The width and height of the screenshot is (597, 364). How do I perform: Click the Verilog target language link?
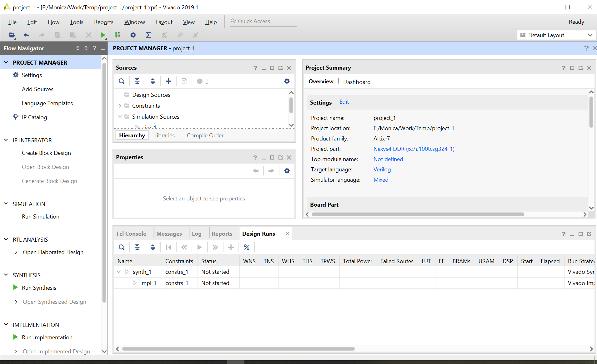(382, 170)
